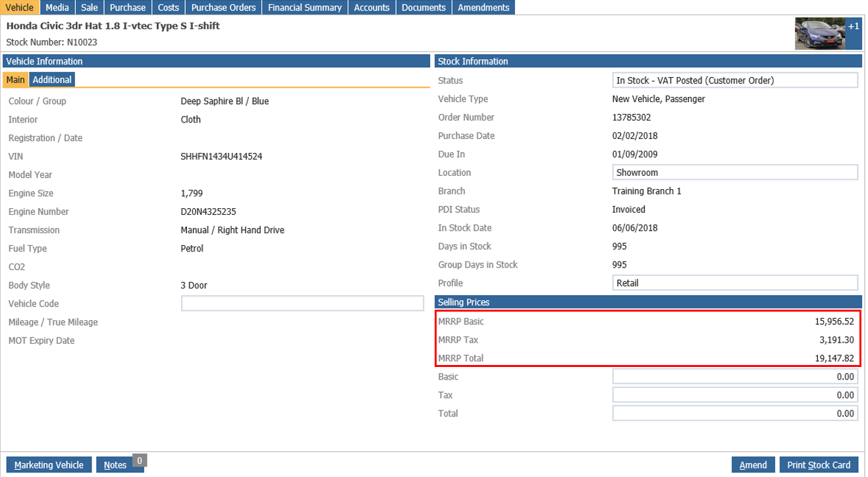This screenshot has height=477, width=868.
Task: Select the colour Deep Saphire Bl / Blue
Action: pos(225,101)
